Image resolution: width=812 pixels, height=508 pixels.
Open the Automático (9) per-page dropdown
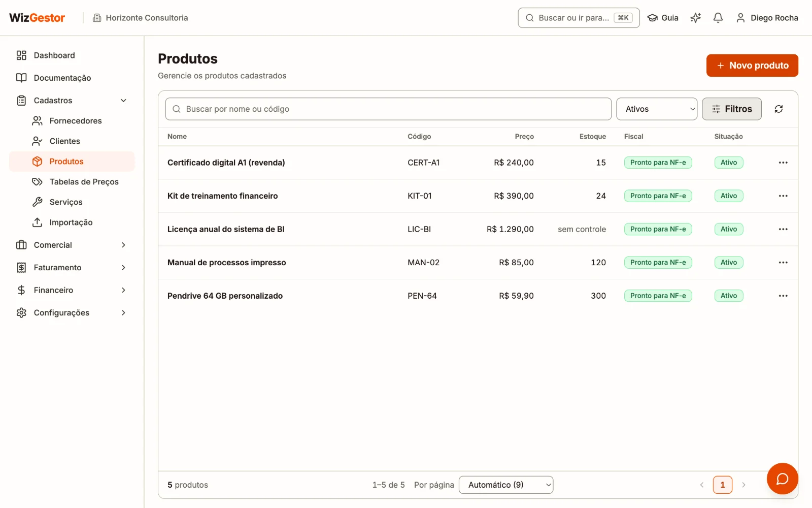tap(506, 485)
